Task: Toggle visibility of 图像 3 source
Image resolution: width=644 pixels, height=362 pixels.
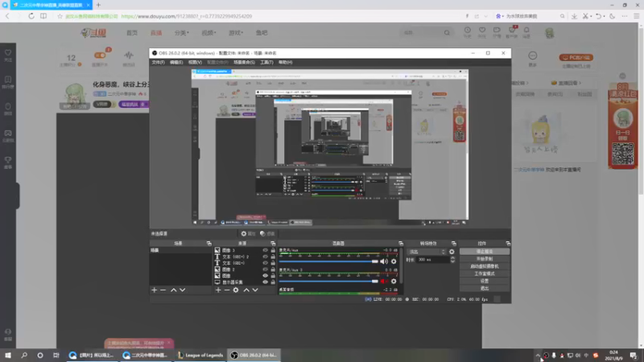Action: (266, 250)
